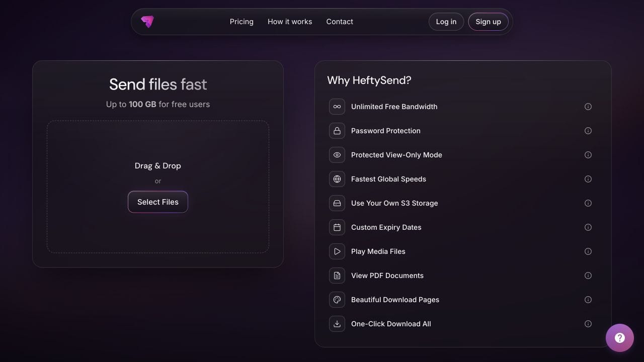Click the Play Media Files label
This screenshot has width=644, height=362.
(378, 251)
